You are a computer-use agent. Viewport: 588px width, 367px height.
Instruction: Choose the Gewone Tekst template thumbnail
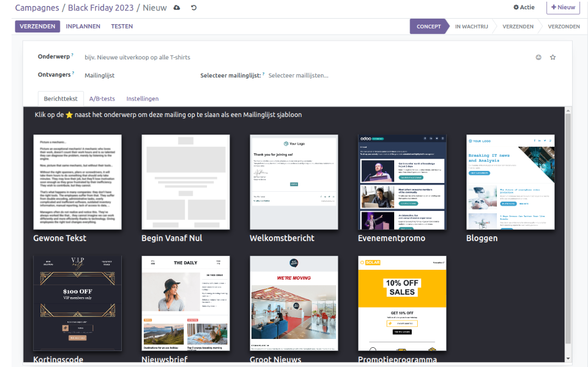pos(77,182)
